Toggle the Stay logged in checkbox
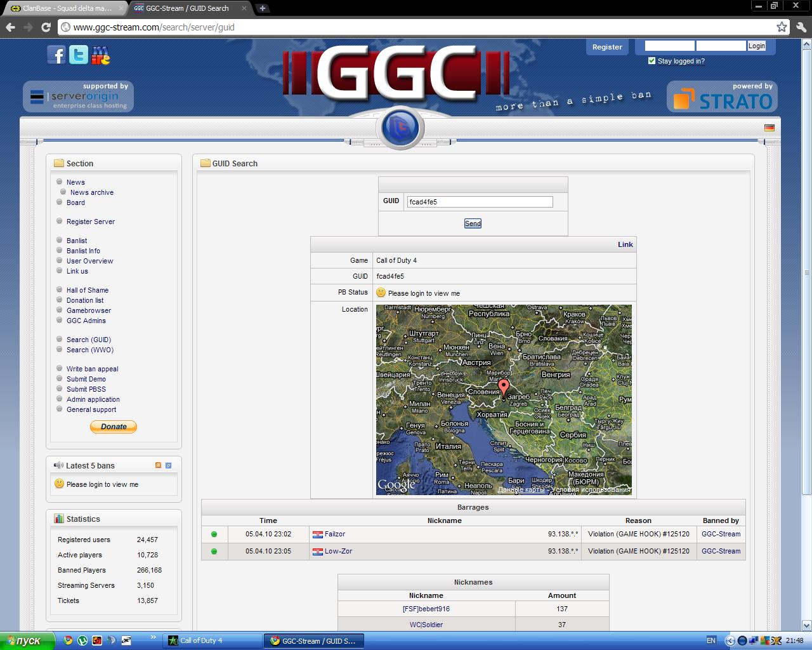812x650 pixels. pyautogui.click(x=652, y=61)
